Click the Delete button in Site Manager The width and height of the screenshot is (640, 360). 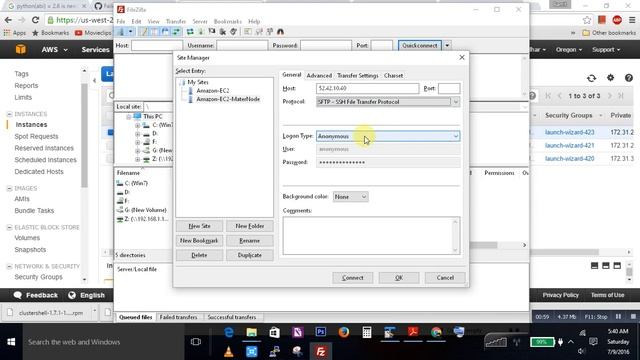pos(200,255)
